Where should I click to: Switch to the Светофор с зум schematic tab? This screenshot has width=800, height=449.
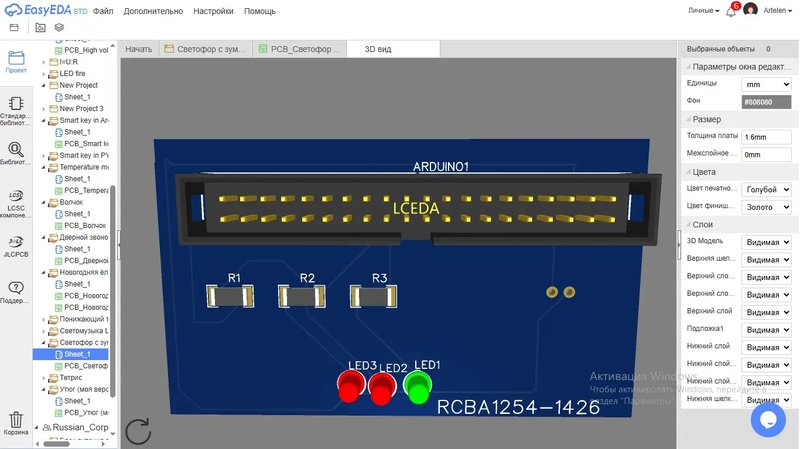[206, 49]
